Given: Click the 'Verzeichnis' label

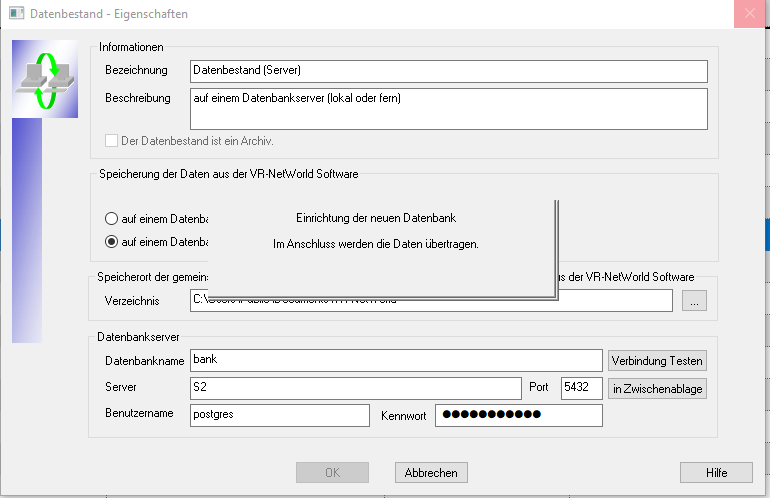Looking at the screenshot, I should (x=132, y=301).
